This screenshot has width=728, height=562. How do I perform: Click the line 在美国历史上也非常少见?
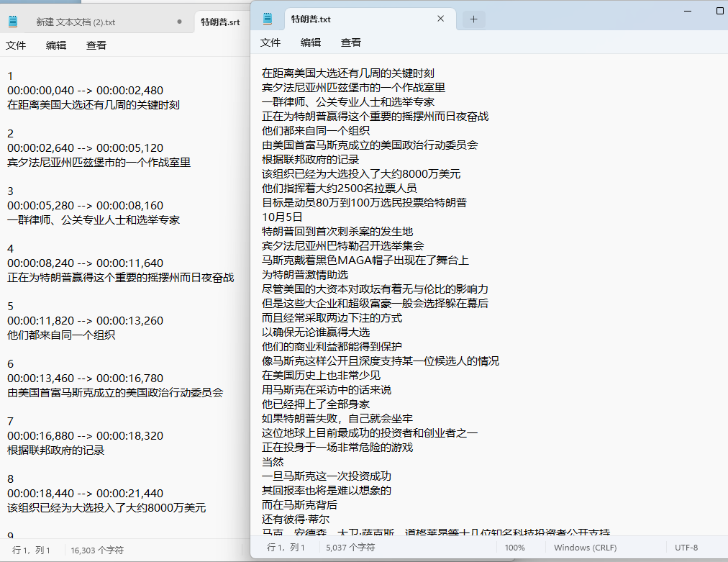(x=322, y=376)
